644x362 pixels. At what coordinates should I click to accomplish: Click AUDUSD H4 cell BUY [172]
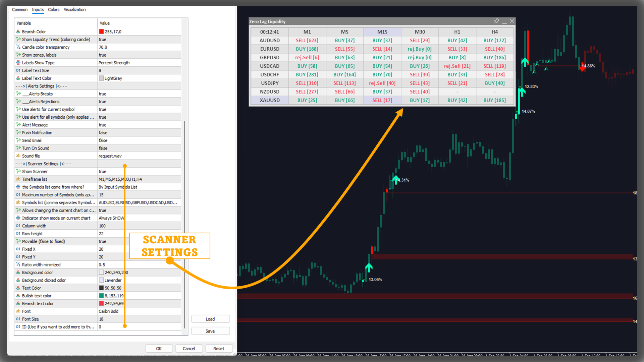tap(495, 40)
